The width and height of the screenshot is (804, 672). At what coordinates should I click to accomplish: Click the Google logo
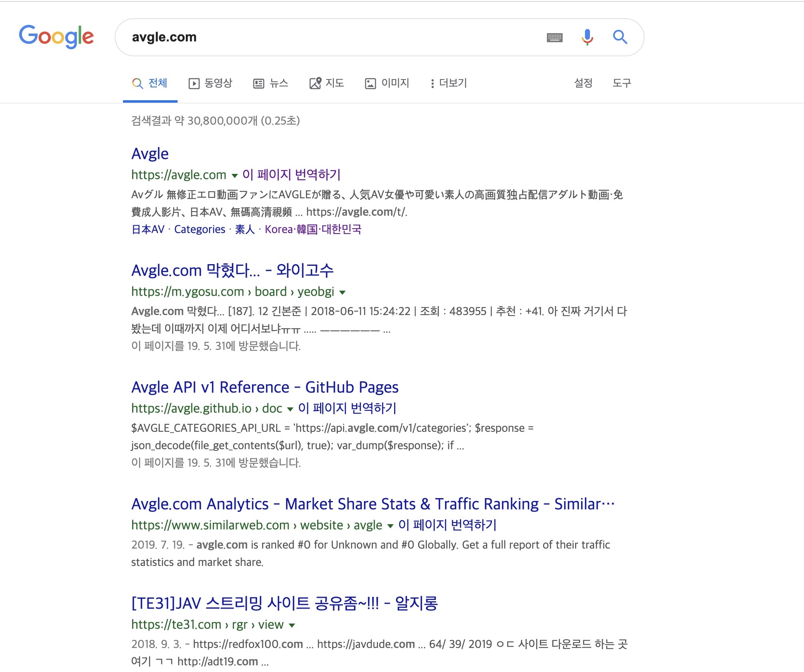point(56,36)
